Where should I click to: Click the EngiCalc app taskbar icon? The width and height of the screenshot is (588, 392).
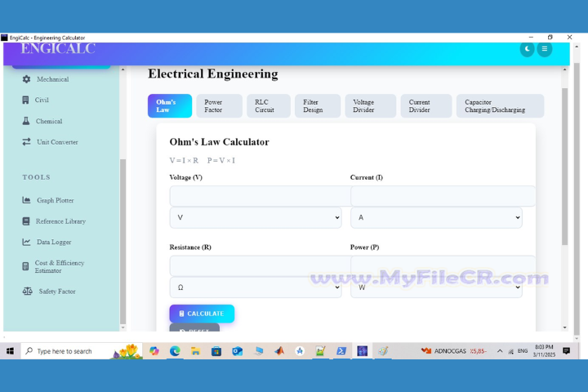coord(363,351)
